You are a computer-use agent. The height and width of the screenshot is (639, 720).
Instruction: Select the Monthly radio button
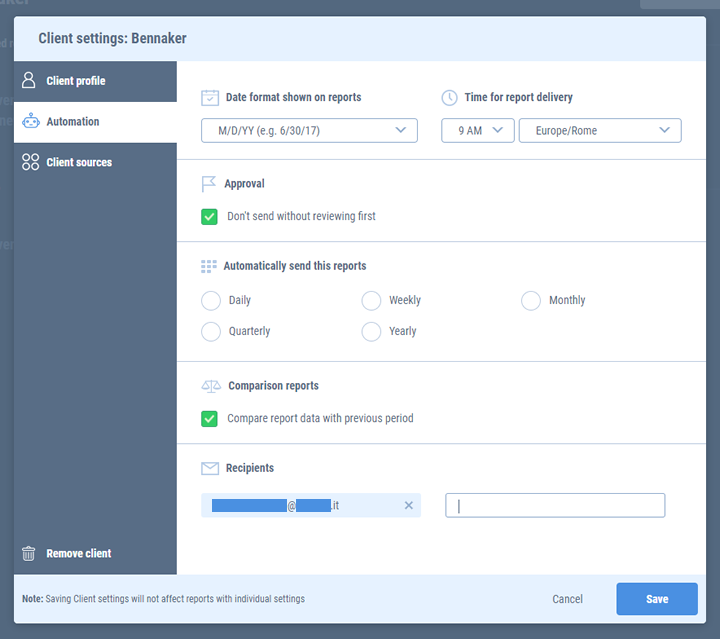pyautogui.click(x=531, y=301)
